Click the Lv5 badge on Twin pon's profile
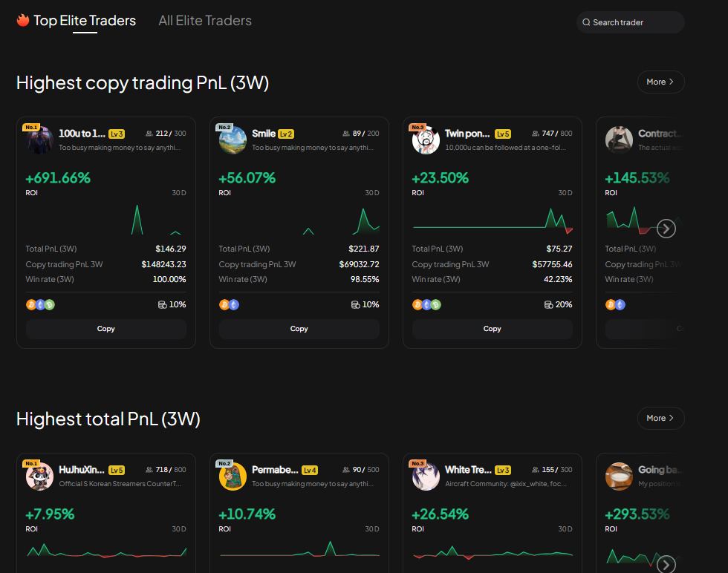This screenshot has width=728, height=573. click(x=503, y=134)
